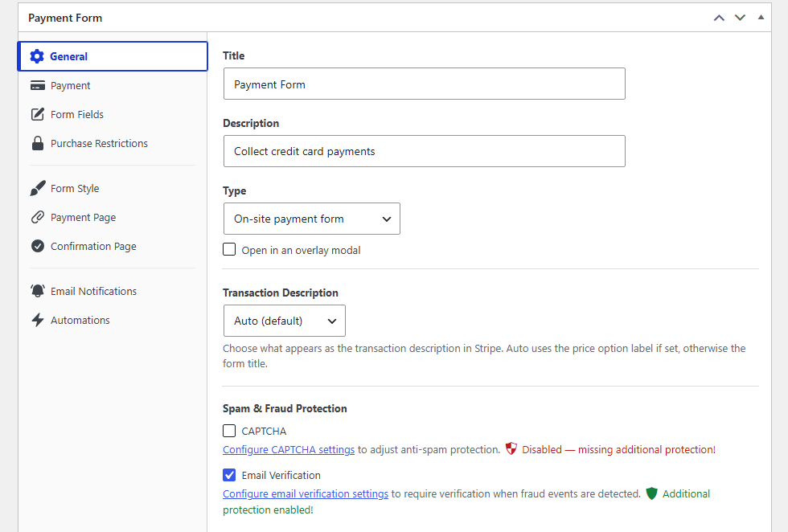Click the Payment credit card icon
The width and height of the screenshot is (788, 532).
click(x=38, y=85)
